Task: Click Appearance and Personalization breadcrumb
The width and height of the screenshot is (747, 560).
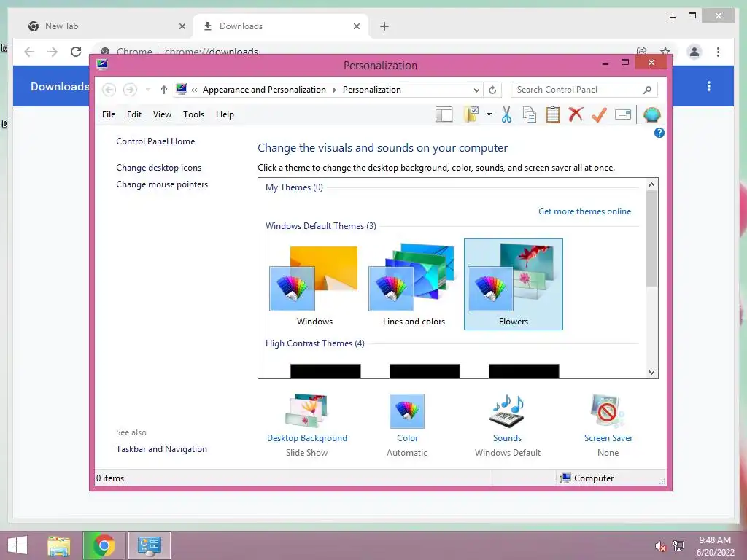Action: tap(264, 90)
